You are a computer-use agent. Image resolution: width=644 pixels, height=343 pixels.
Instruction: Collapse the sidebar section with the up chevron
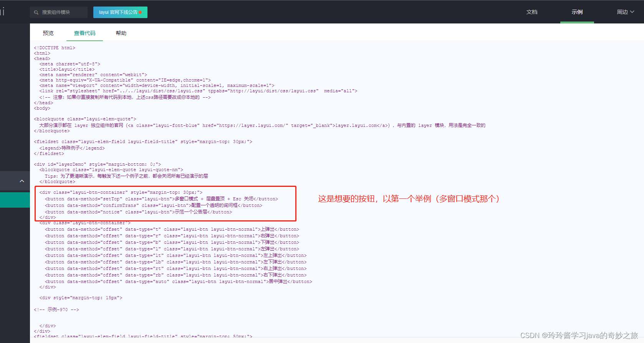point(22,181)
